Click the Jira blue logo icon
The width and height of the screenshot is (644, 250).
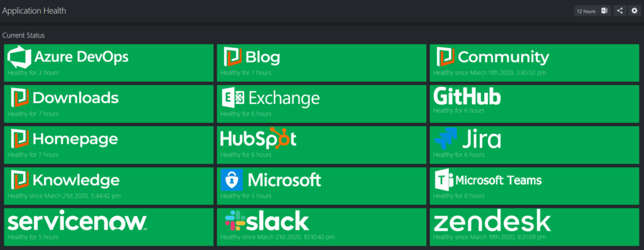pos(445,139)
